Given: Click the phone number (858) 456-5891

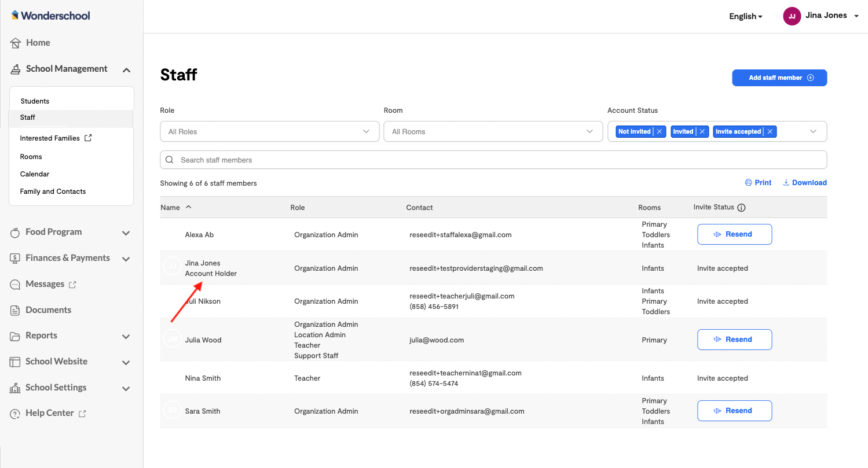Looking at the screenshot, I should pyautogui.click(x=434, y=307).
